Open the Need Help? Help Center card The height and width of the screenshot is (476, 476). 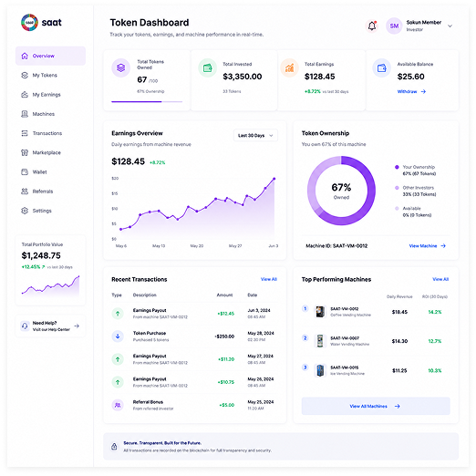50,326
